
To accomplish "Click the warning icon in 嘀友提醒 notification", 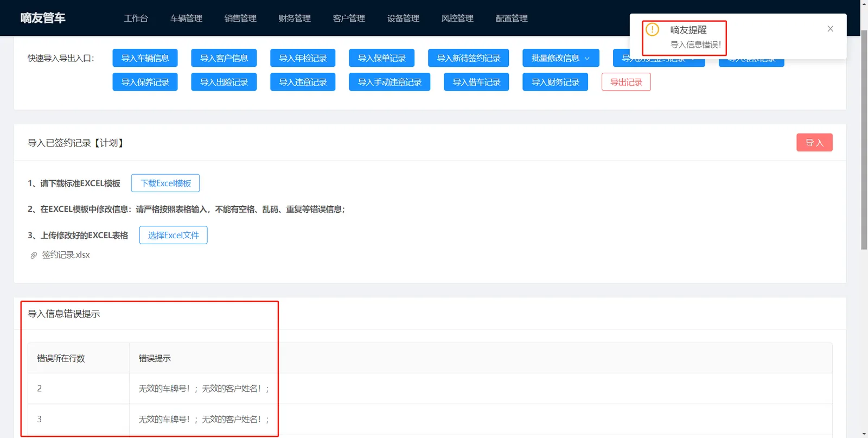I will (x=652, y=29).
